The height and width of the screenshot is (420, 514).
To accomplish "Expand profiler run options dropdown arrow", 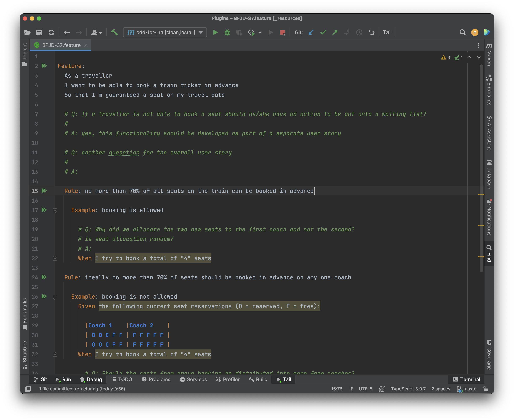I will [260, 32].
